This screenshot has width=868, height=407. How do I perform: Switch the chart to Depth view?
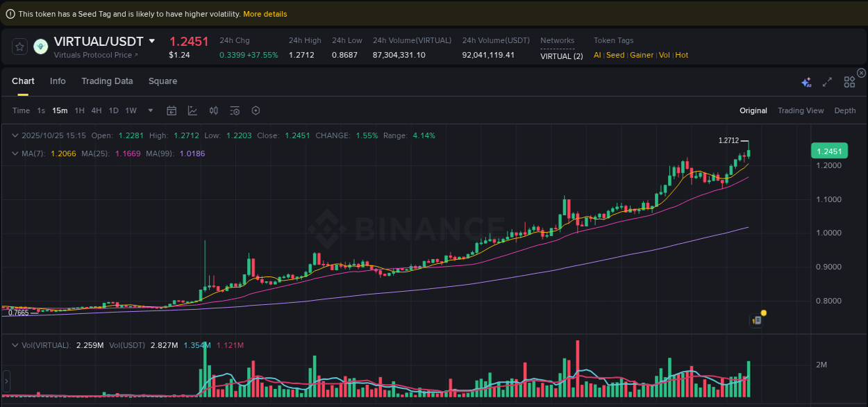[844, 110]
